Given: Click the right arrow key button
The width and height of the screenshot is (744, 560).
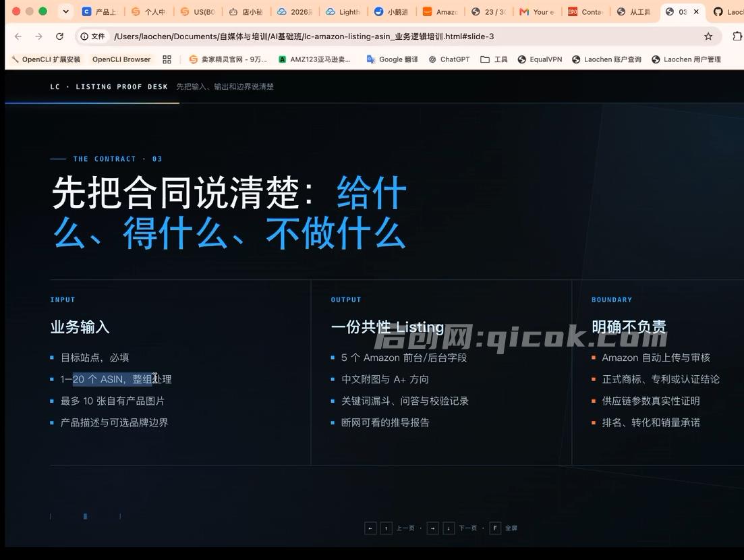Looking at the screenshot, I should pyautogui.click(x=433, y=528).
